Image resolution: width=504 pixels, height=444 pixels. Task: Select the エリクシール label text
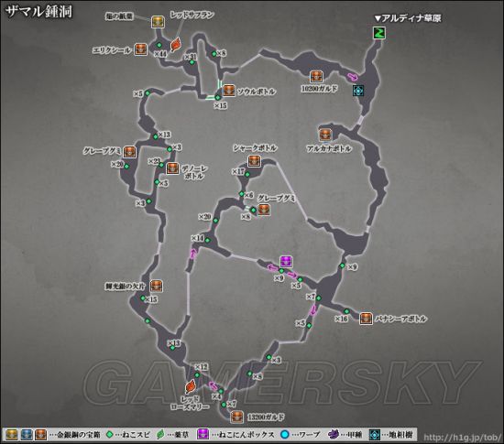pyautogui.click(x=112, y=50)
